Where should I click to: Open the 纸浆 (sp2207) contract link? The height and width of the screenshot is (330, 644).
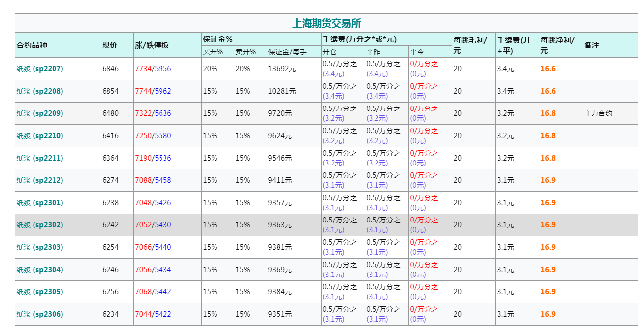tap(40, 69)
